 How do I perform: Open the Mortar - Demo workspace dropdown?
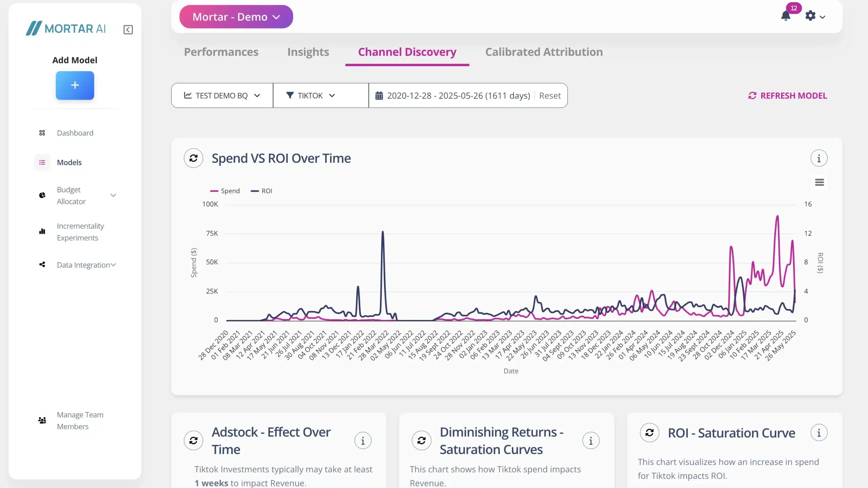(x=236, y=17)
